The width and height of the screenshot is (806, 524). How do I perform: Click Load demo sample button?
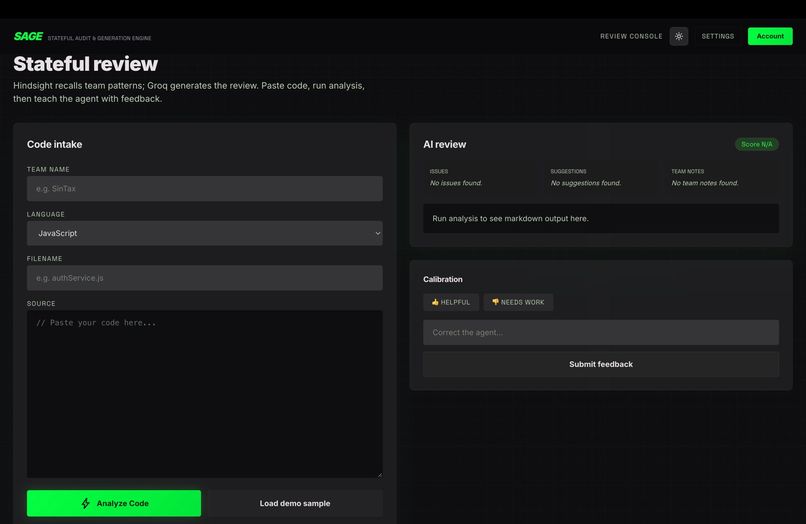(295, 503)
